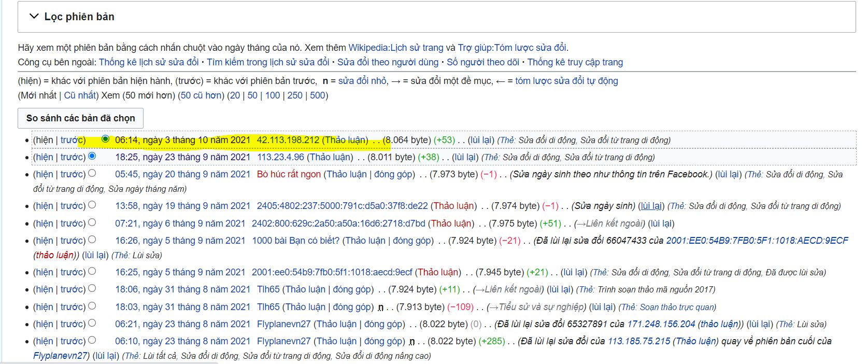
Task: Select radio button for 05:45 20 tháng 9 revision
Action: [92, 173]
